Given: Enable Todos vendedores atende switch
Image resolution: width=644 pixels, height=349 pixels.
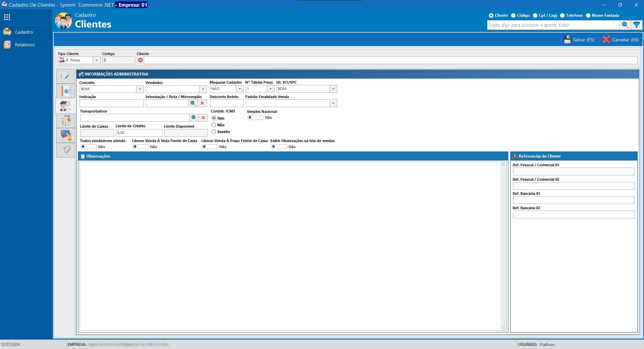Looking at the screenshot, I should pos(88,147).
